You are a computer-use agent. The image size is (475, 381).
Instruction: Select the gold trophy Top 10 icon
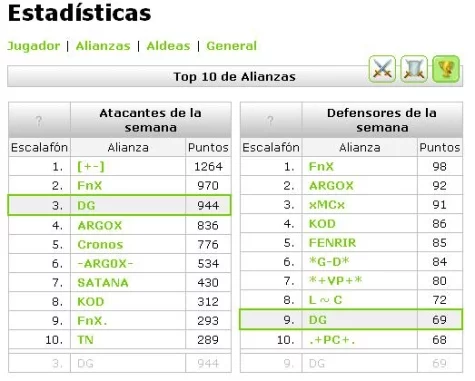[x=446, y=69]
